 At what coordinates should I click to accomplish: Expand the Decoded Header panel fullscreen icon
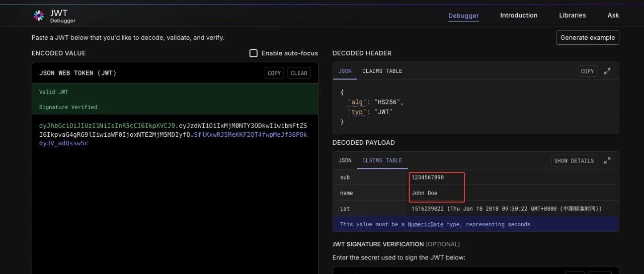607,71
